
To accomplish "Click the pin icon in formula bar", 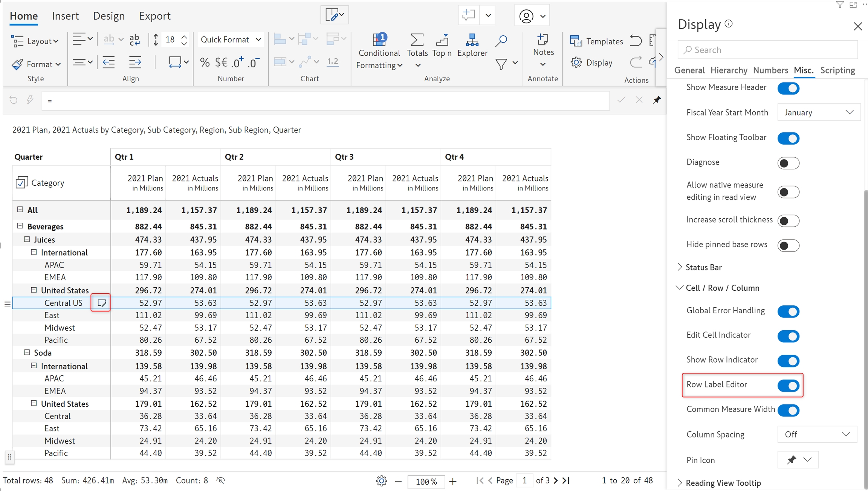I will pos(657,100).
